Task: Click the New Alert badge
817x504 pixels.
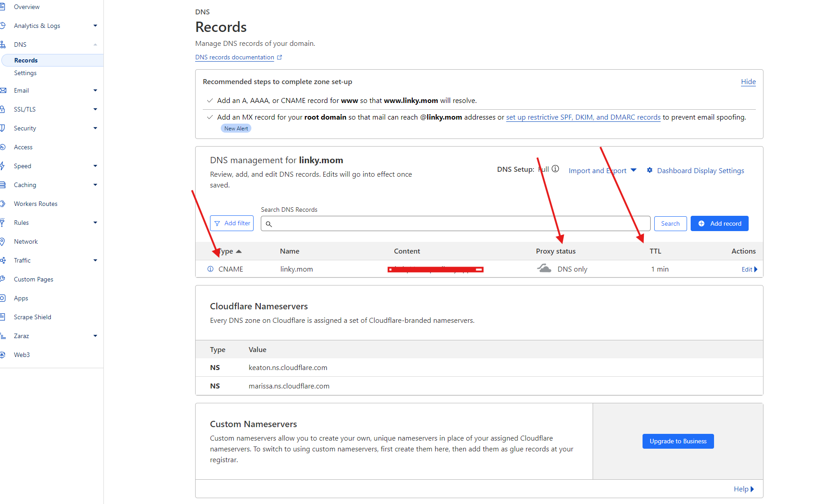Action: point(236,129)
